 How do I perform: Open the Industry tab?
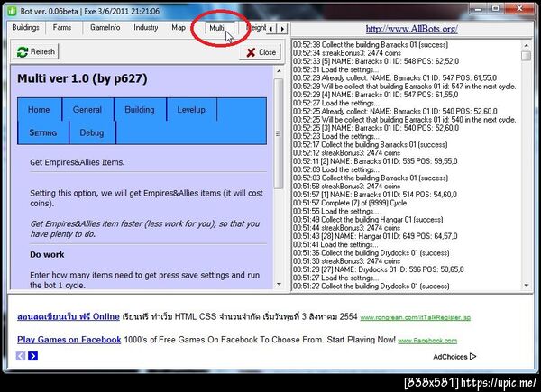tap(146, 28)
